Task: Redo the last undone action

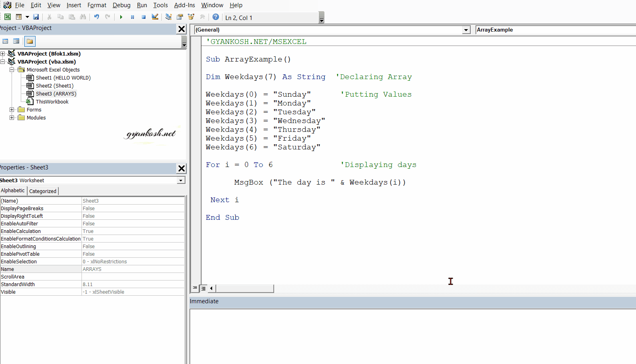Action: [x=107, y=17]
